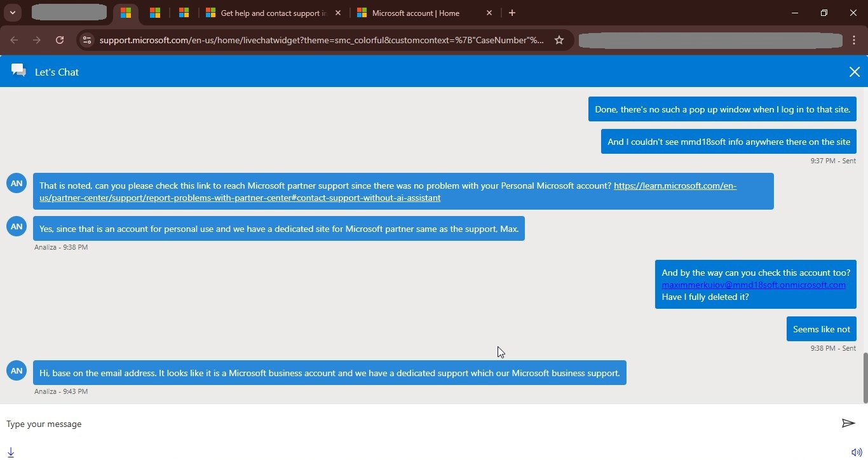868x460 pixels.
Task: Click the AN avatar beside 'That is noted'
Action: (x=17, y=183)
